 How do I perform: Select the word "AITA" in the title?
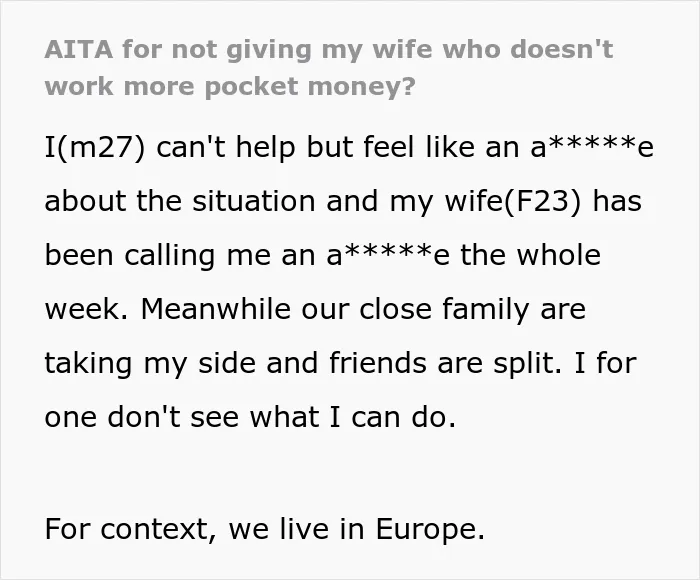coord(79,49)
